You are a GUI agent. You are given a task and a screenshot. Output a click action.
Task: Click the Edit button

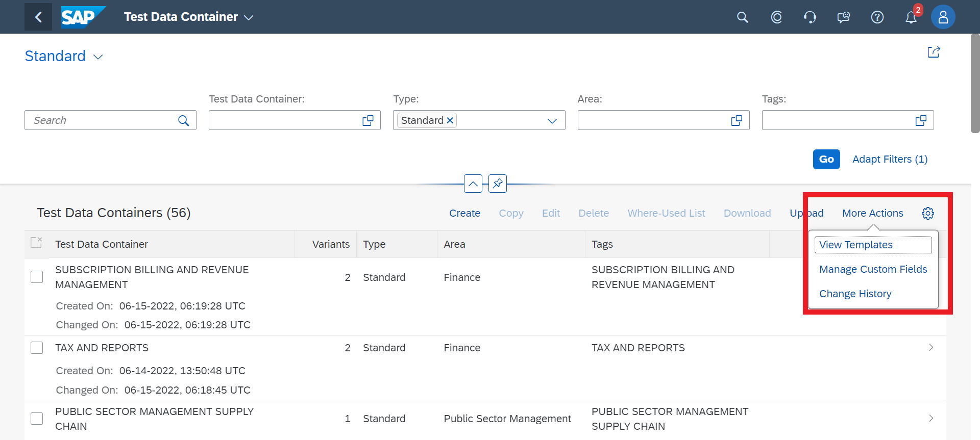pyautogui.click(x=551, y=213)
